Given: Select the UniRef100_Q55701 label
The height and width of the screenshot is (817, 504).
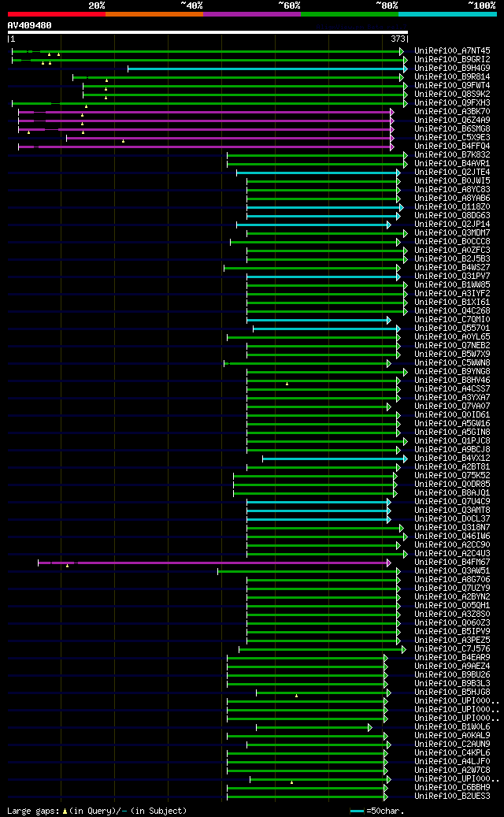Looking at the screenshot, I should pos(452,329).
